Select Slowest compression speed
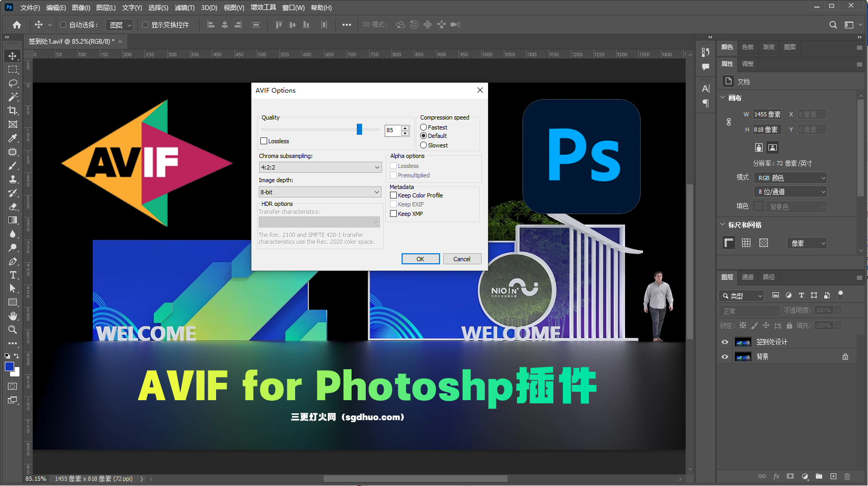Screen dimensions: 868x486 [x=423, y=145]
